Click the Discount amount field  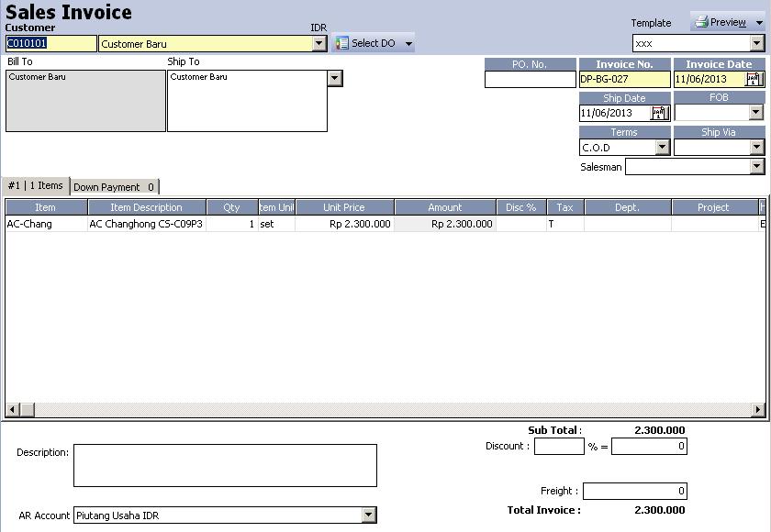click(x=649, y=446)
